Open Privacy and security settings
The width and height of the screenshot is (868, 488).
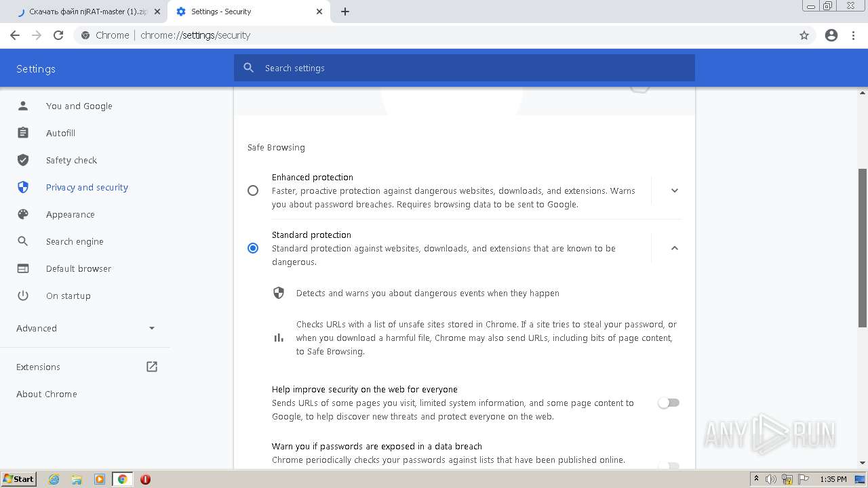[x=87, y=187]
